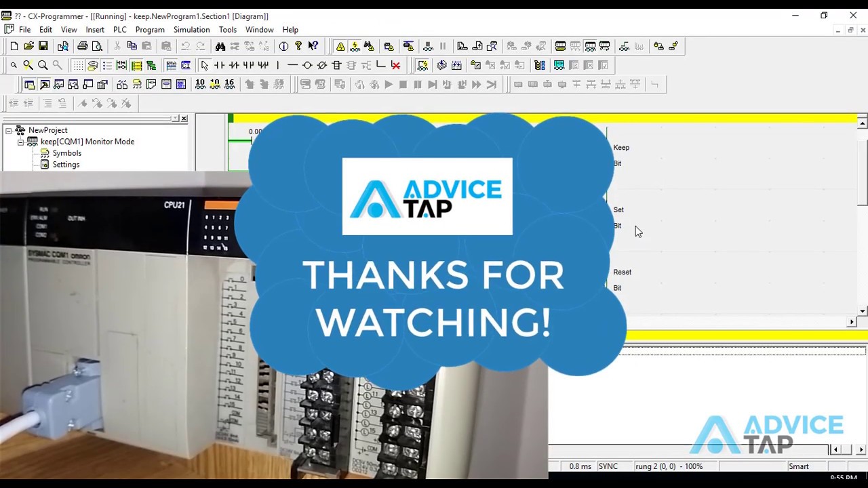
Task: Select Symbols in the project tree
Action: point(67,153)
